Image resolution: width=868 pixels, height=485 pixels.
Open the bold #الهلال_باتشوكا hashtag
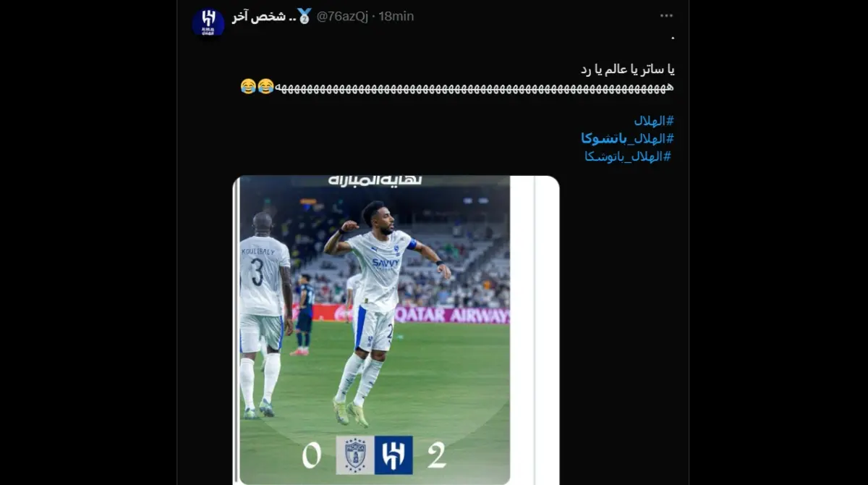tap(628, 138)
